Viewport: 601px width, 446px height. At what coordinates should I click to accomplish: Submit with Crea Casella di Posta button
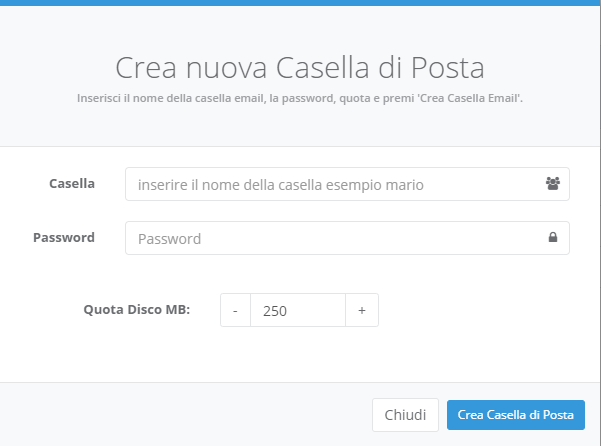click(x=516, y=415)
